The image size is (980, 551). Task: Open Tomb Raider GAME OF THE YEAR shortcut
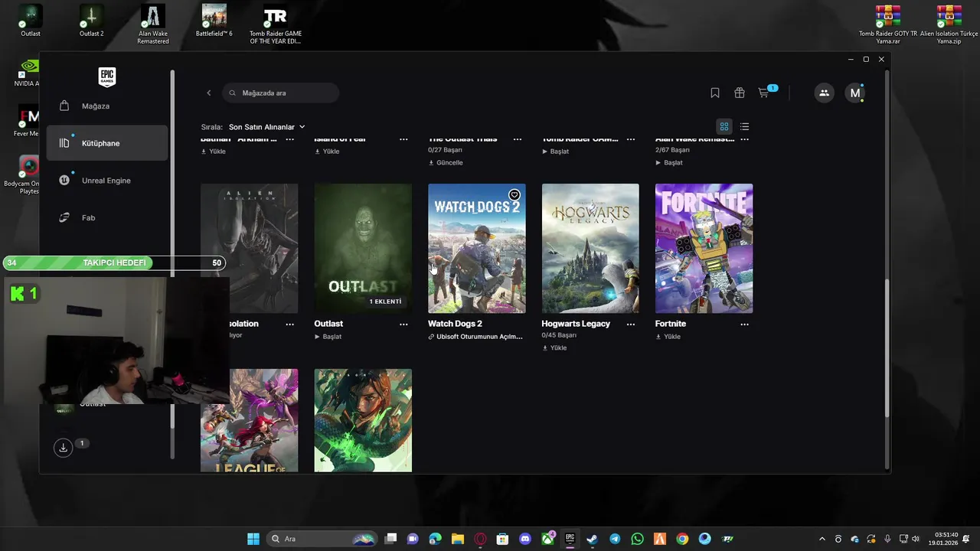276,24
